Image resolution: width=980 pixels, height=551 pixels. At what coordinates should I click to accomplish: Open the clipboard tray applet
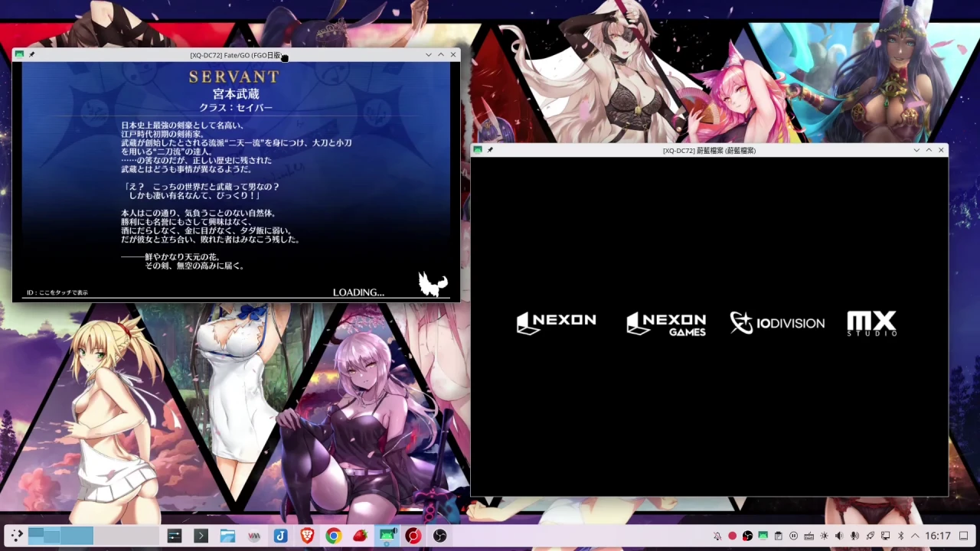(779, 536)
